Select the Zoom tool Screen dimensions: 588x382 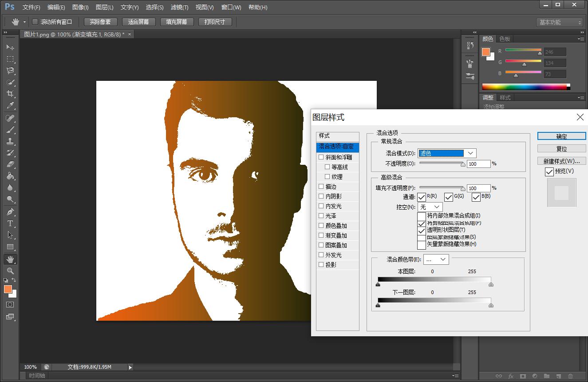(x=10, y=271)
